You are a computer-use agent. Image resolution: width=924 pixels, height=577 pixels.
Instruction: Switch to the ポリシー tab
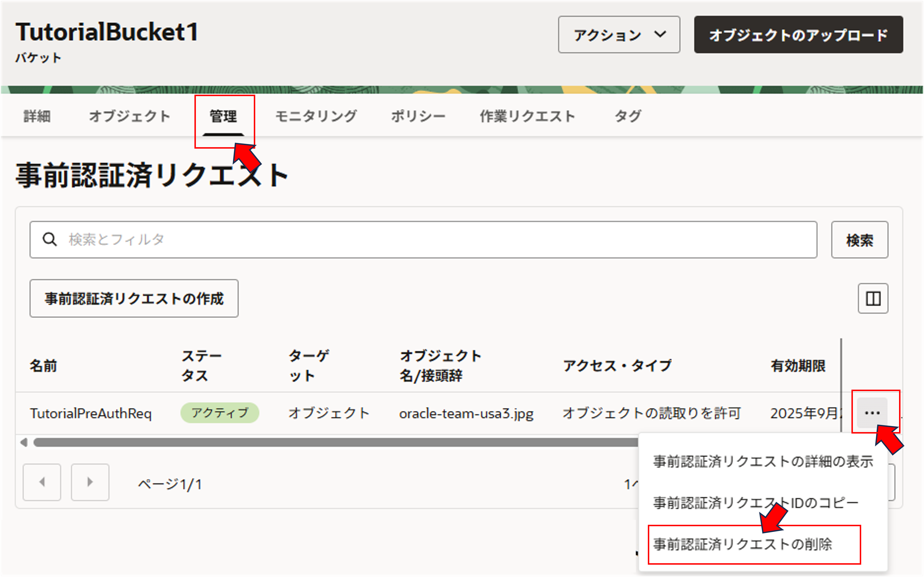(x=418, y=116)
